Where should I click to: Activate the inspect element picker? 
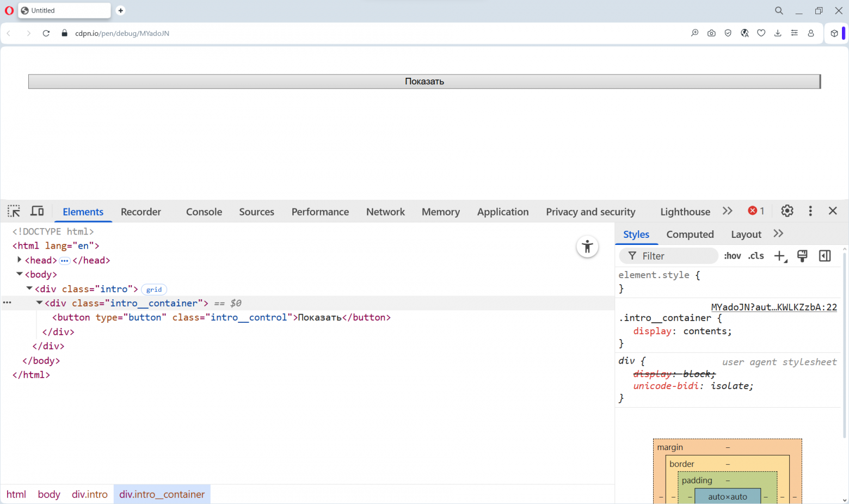coord(14,211)
